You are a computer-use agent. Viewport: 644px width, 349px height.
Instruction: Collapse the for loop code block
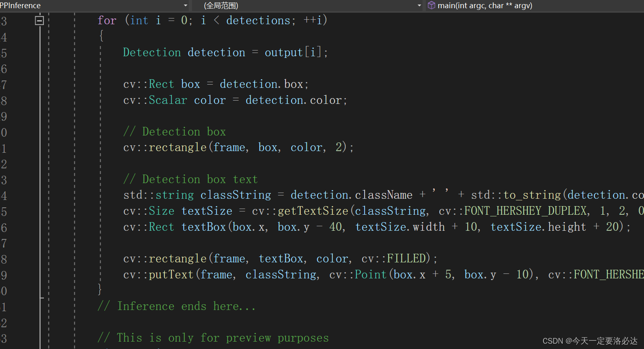(39, 20)
